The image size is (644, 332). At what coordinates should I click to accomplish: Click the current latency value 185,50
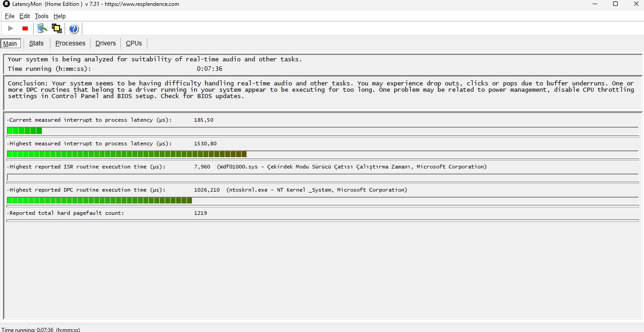pos(204,120)
